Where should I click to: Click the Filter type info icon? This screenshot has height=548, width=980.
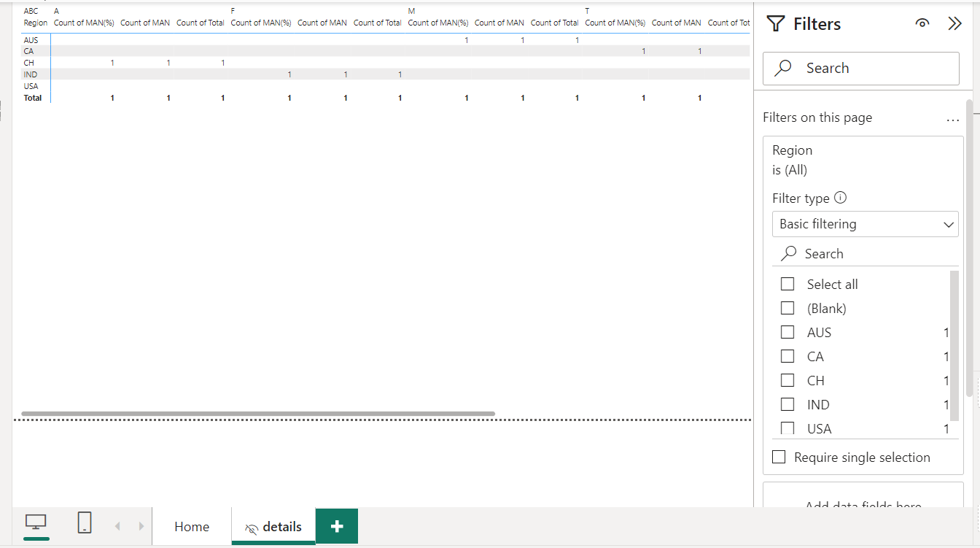[x=840, y=197]
